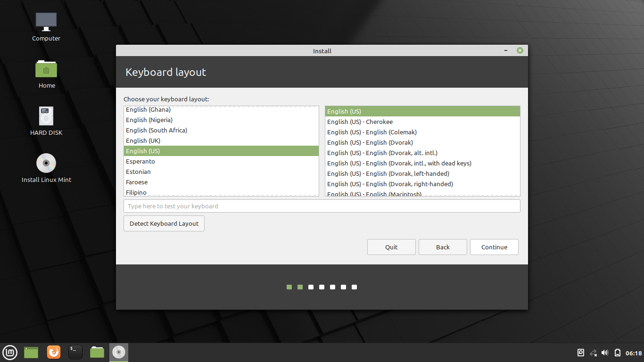
Task: Select English (US) - English (Macintosh) variant
Action: [x=422, y=193]
